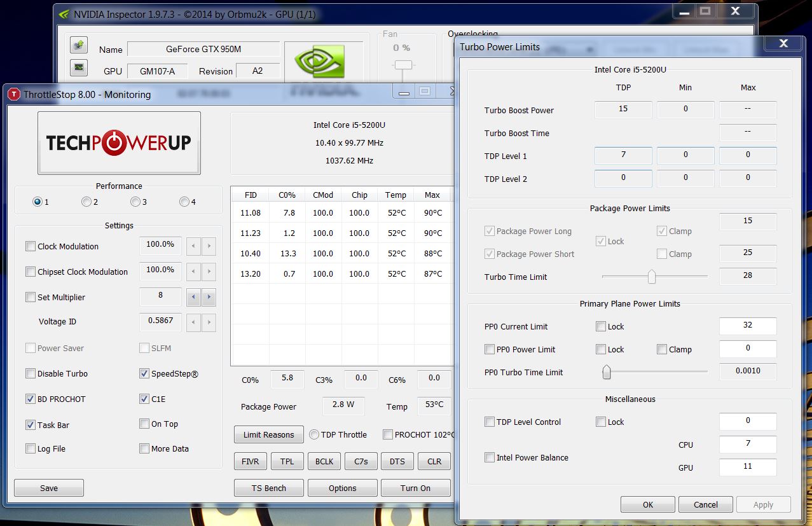Viewport: 812px width, 526px height.
Task: Click the monitor icon beside GPU in NVIDIA Inspector
Action: click(78, 66)
